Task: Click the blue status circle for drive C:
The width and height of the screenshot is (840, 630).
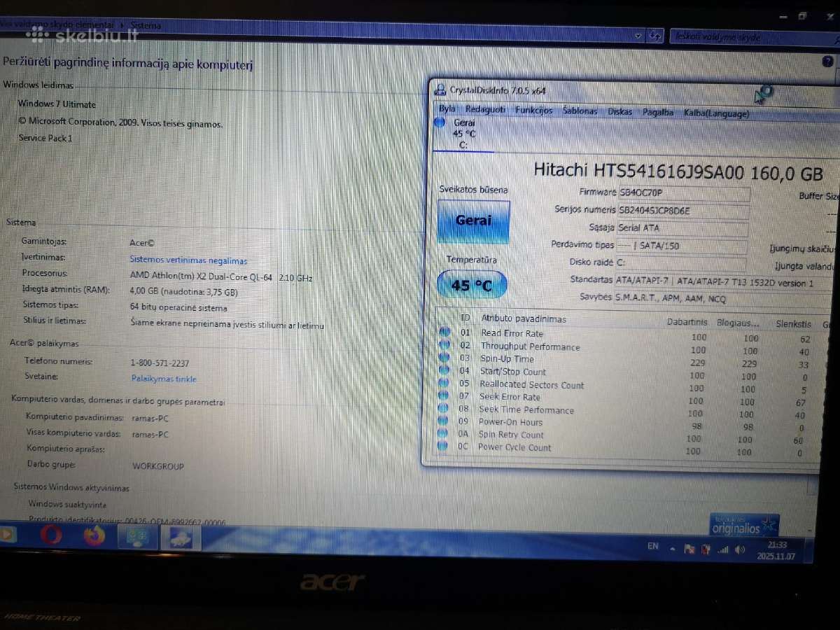Action: click(439, 123)
